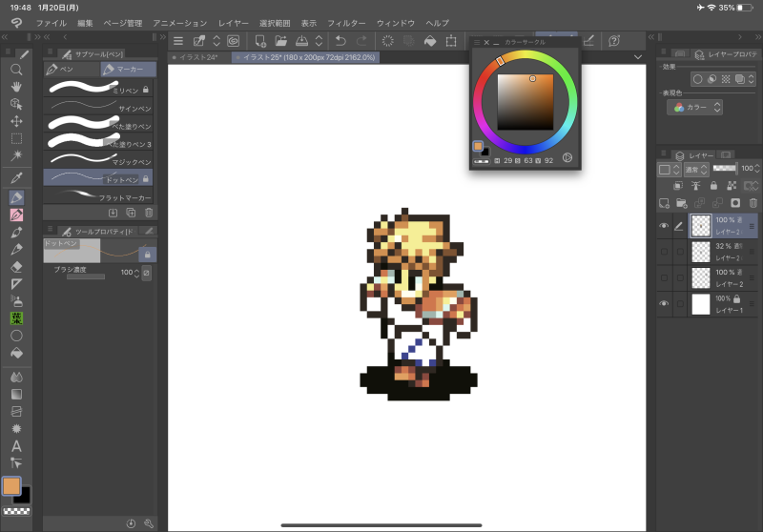Select the text tool
Viewport: 763px width, 532px height.
[x=16, y=446]
